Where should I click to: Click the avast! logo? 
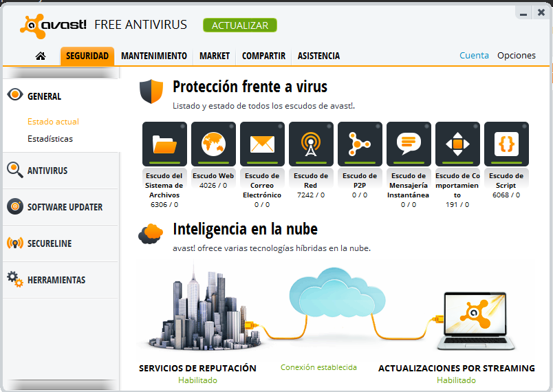[53, 25]
